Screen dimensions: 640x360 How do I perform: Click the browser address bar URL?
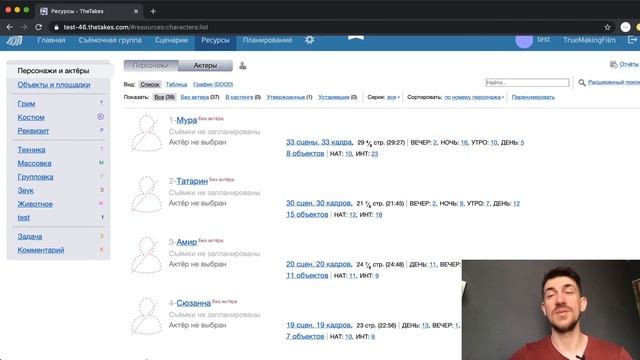click(x=136, y=27)
